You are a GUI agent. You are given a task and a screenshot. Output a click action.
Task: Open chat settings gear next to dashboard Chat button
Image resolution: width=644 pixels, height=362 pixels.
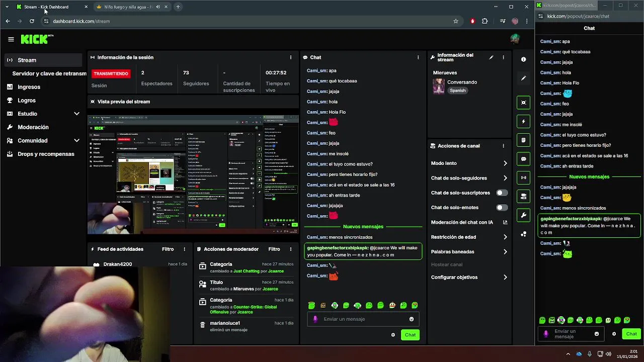click(x=393, y=335)
